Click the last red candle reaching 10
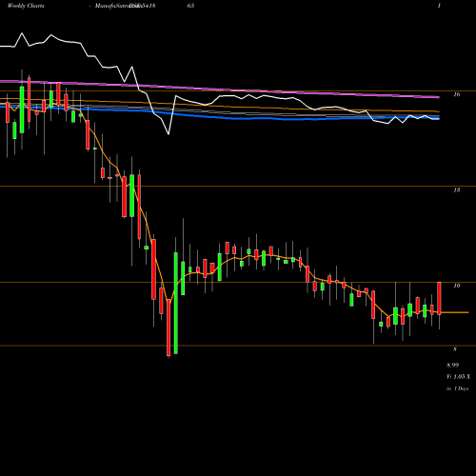 (x=440, y=298)
